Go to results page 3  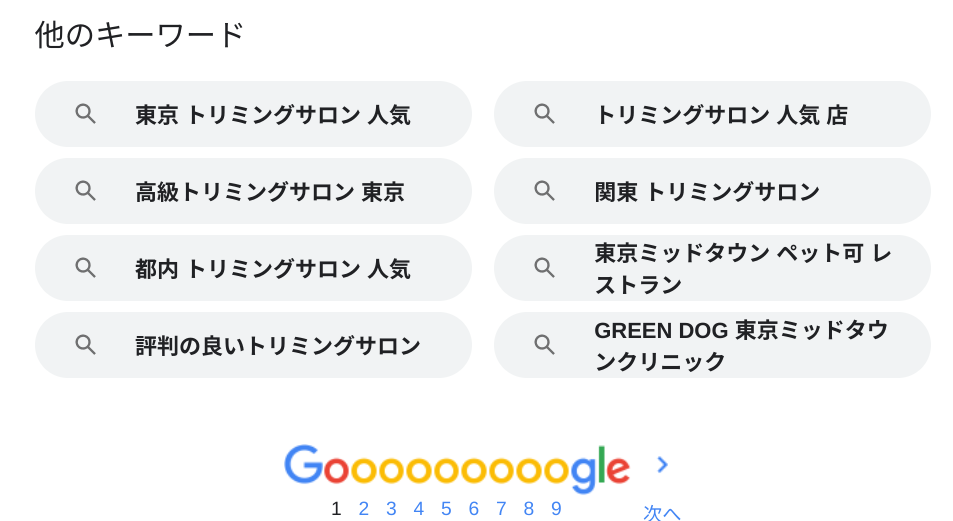coord(391,509)
